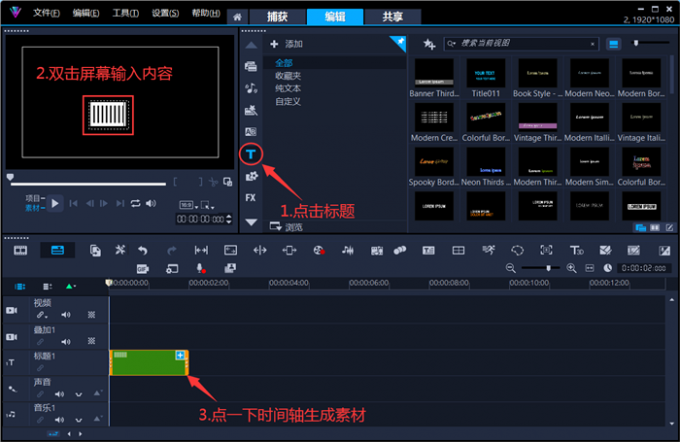This screenshot has height=442, width=680.
Task: Mute the 叠加1 track
Action: 66,341
